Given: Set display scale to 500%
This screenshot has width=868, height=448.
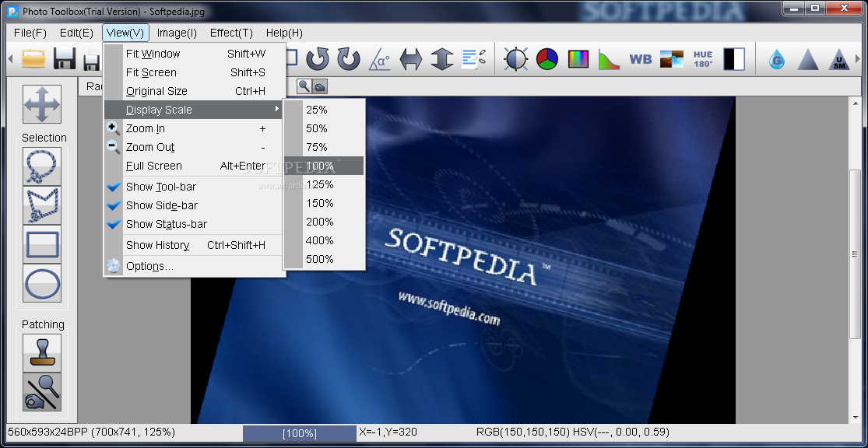Looking at the screenshot, I should point(324,259).
